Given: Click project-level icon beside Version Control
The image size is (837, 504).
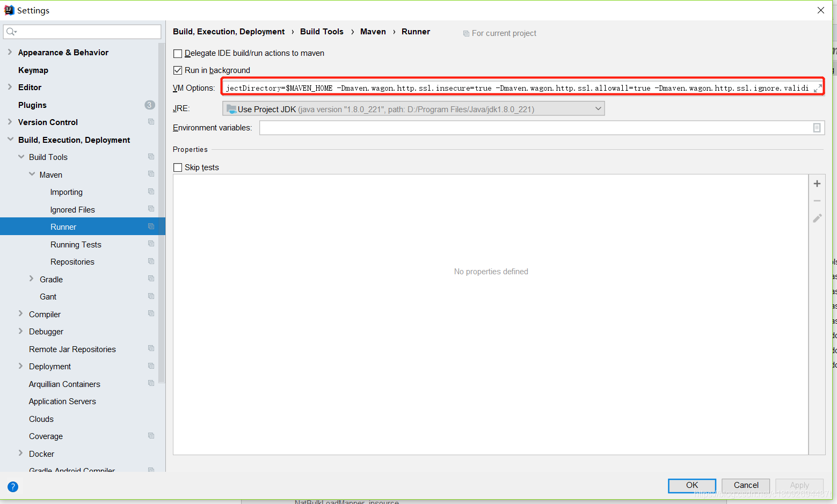Looking at the screenshot, I should pos(151,122).
